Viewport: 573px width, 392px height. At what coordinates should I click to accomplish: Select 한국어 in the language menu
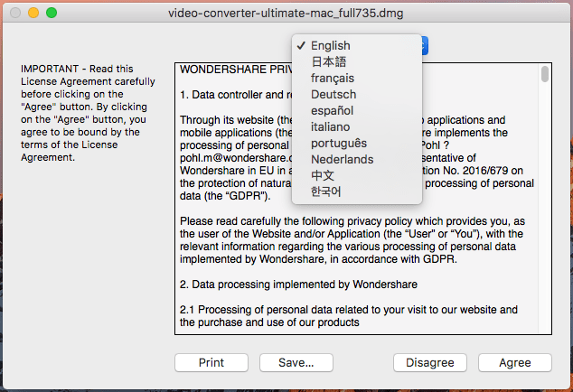[x=357, y=191]
